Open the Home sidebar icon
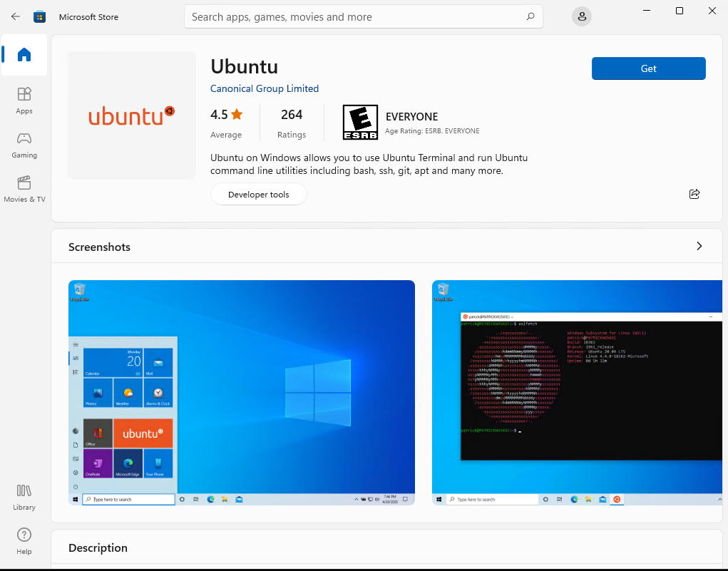728x571 pixels. pyautogui.click(x=24, y=55)
